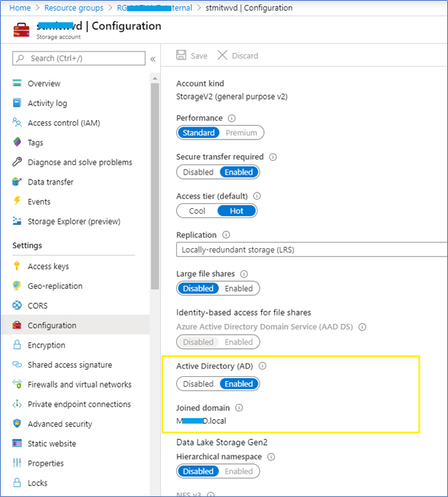
Task: Click the storage account toolbox icon in header
Action: click(x=21, y=30)
